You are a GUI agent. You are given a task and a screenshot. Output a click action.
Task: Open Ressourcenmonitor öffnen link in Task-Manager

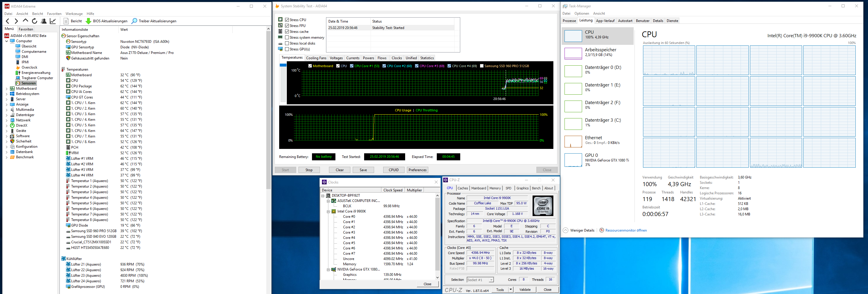click(626, 231)
